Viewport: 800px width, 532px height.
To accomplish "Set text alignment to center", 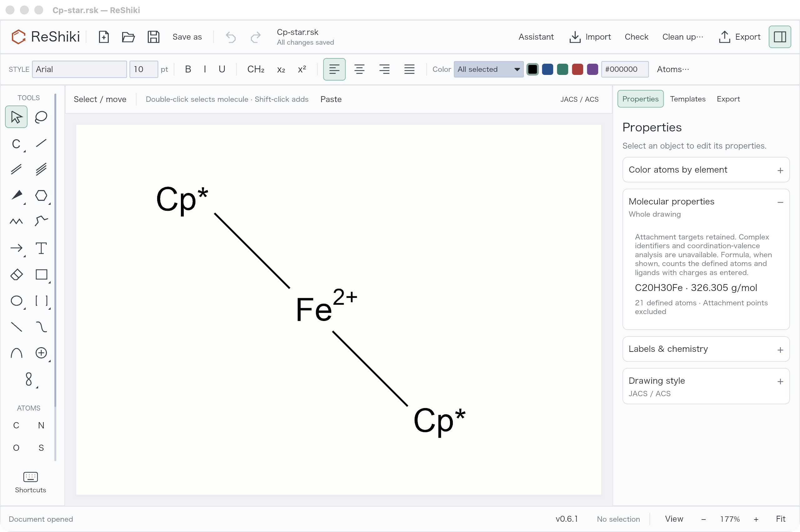I will pos(359,69).
